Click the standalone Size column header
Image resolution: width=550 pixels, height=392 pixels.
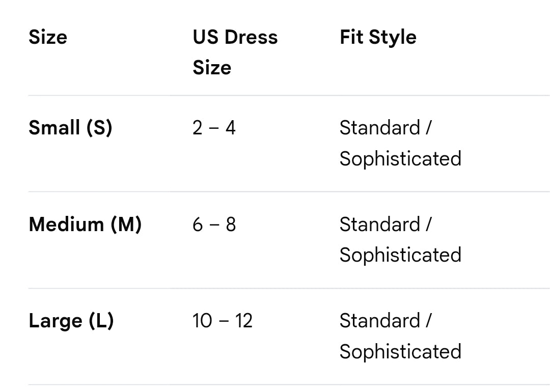point(48,37)
